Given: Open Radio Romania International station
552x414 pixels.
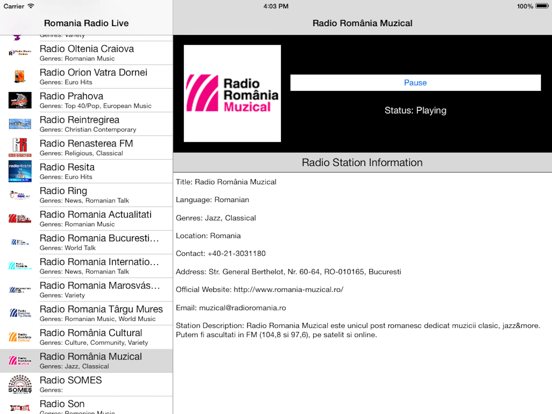Looking at the screenshot, I should coord(86,266).
